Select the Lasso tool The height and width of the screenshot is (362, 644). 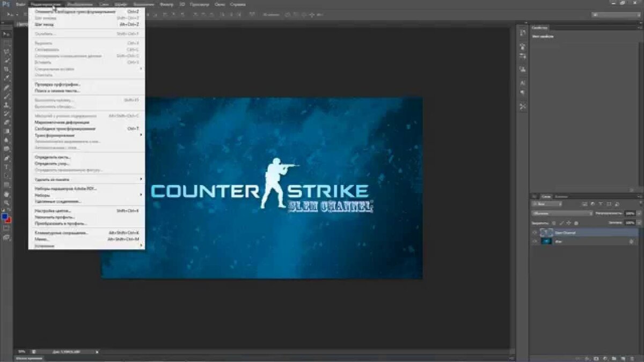(x=7, y=52)
